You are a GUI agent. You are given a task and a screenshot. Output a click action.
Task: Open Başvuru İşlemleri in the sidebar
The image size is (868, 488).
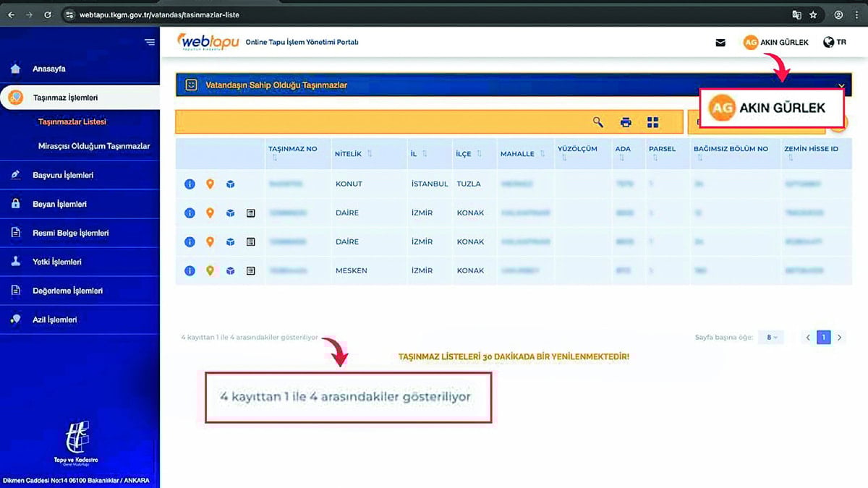[63, 175]
